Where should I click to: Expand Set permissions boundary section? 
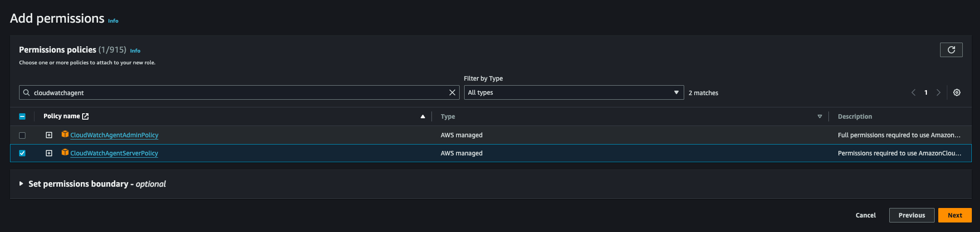pos(21,184)
